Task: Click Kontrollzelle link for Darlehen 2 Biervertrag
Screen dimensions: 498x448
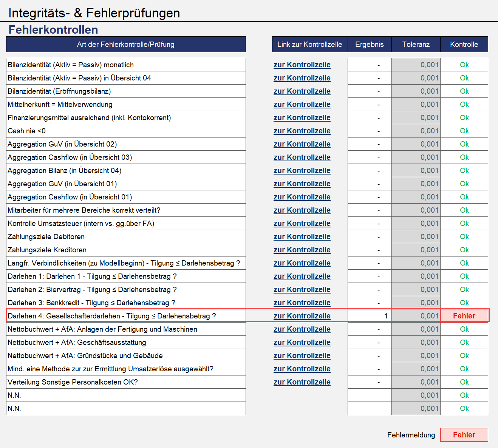Action: [x=302, y=289]
